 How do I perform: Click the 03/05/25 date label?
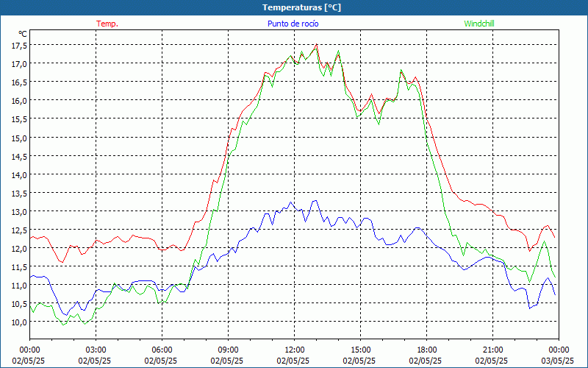[x=558, y=361]
